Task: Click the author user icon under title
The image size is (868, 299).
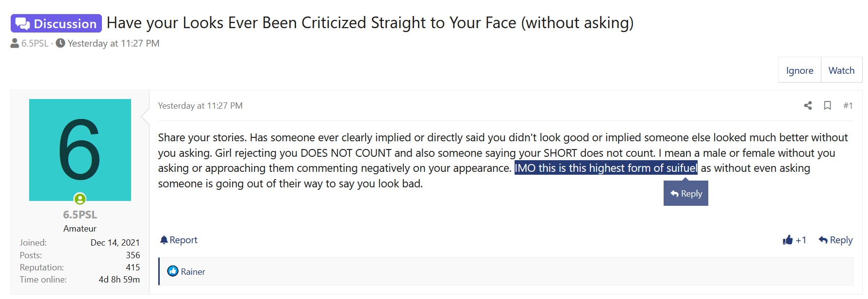Action: (15, 43)
